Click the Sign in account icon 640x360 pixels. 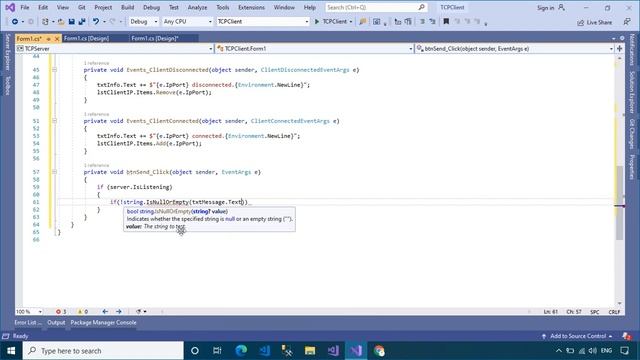click(x=562, y=7)
